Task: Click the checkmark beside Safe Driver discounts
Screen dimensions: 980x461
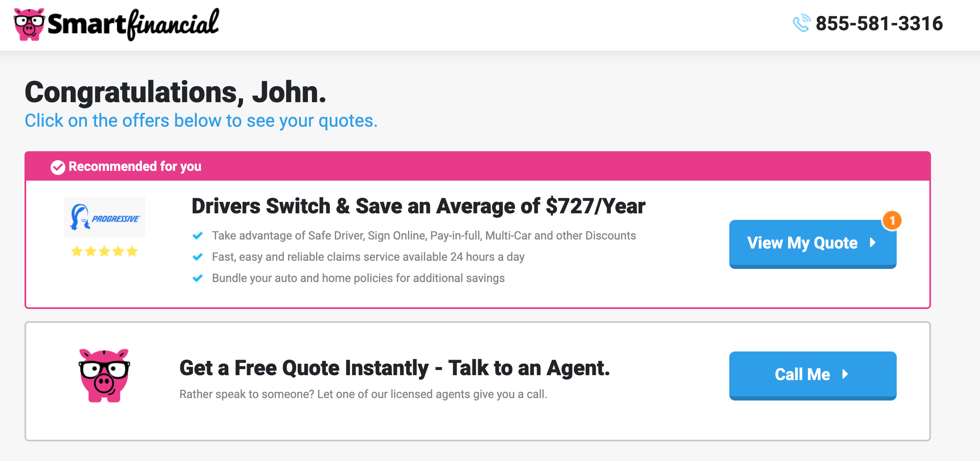Action: [198, 236]
